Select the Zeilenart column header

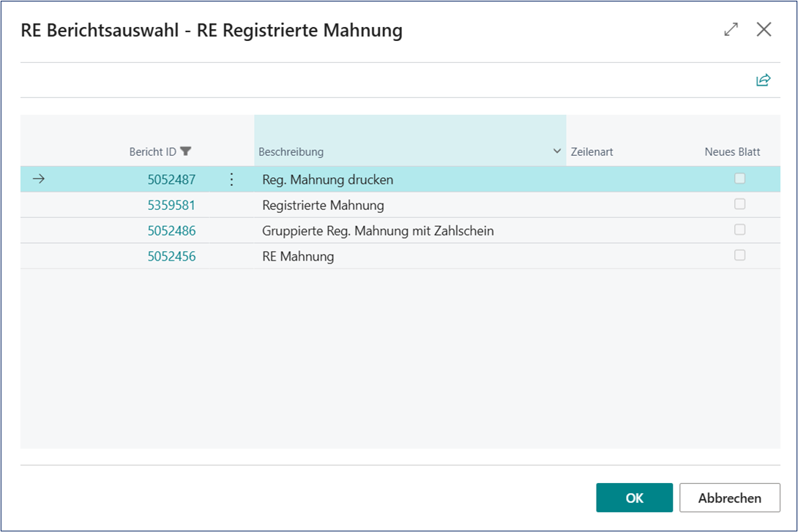pos(592,151)
